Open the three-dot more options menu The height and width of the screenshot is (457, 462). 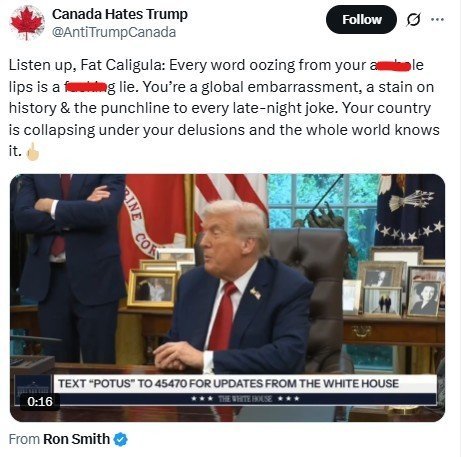[x=437, y=20]
